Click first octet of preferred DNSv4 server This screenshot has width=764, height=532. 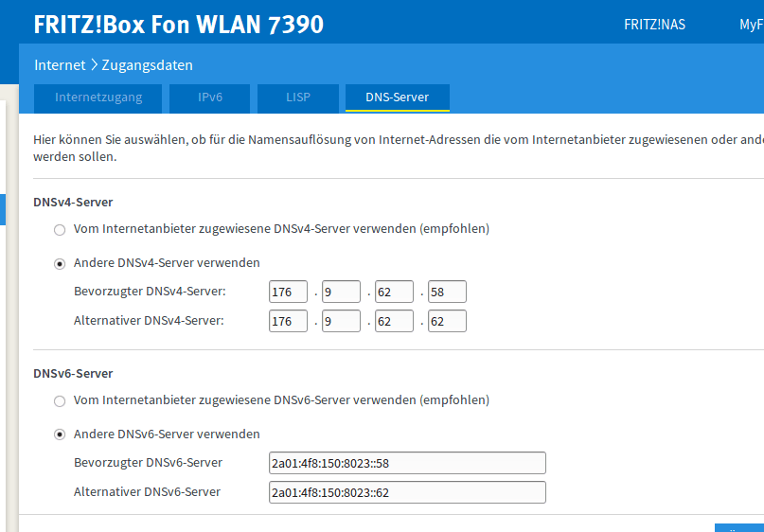(288, 292)
